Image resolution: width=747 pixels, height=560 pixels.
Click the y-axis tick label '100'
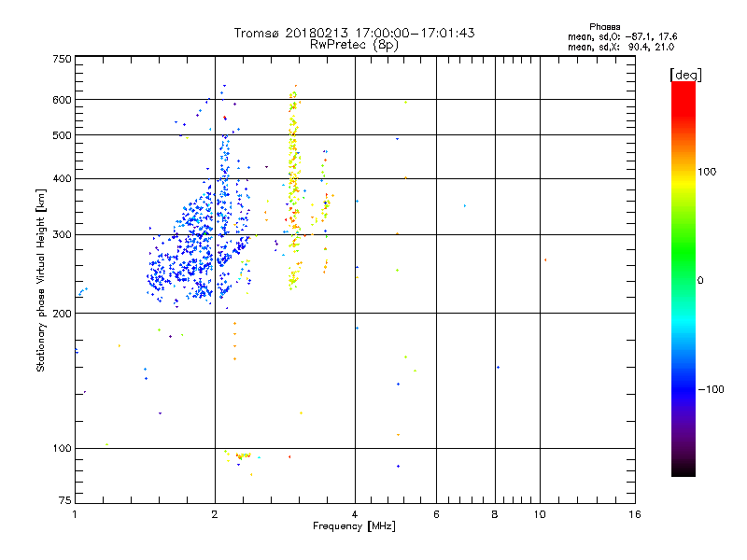tap(62, 448)
